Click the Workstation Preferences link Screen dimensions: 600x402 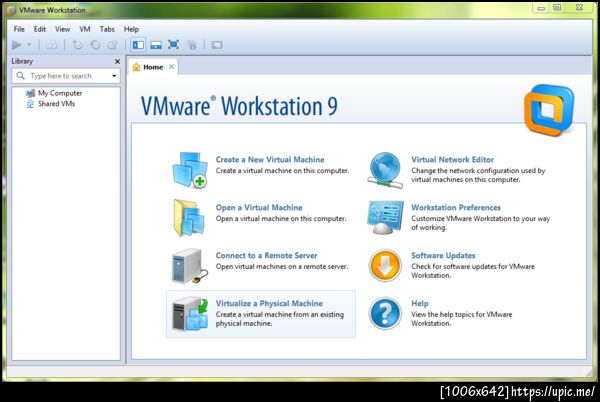(456, 207)
